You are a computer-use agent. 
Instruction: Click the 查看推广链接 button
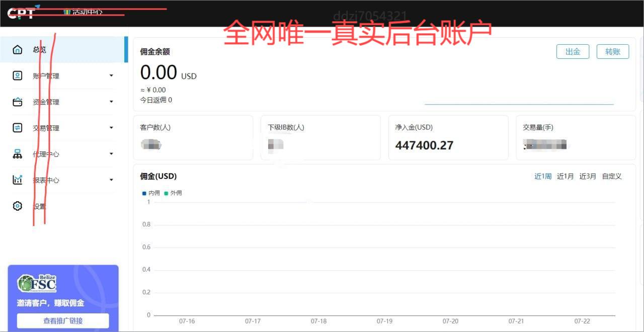click(63, 321)
